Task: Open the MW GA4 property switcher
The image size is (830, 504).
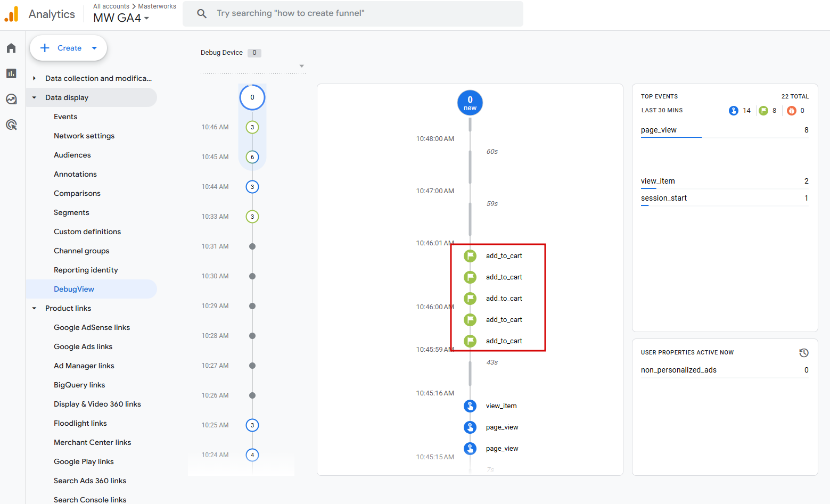Action: tap(121, 18)
